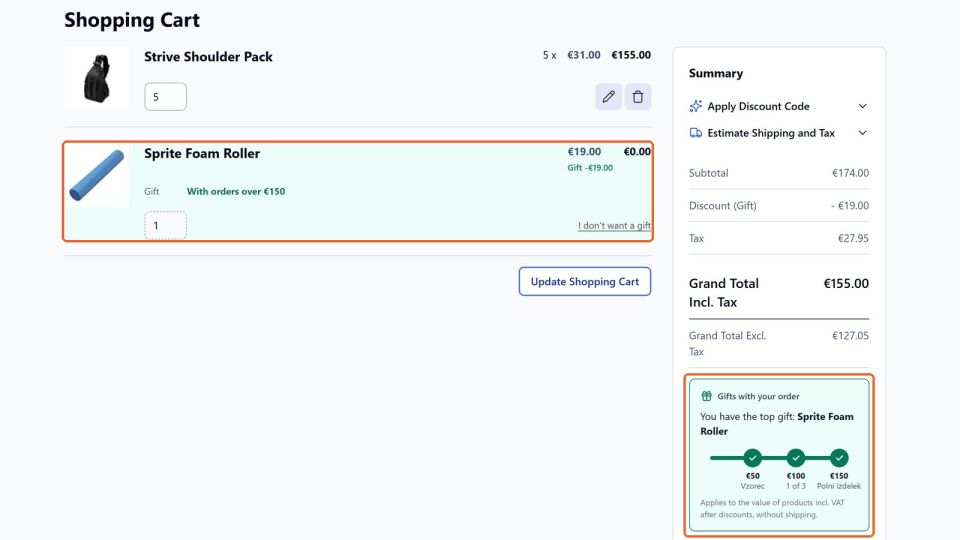Viewport: 960px width, 540px height.
Task: Click the Subtotal amount €174.00
Action: pos(850,173)
